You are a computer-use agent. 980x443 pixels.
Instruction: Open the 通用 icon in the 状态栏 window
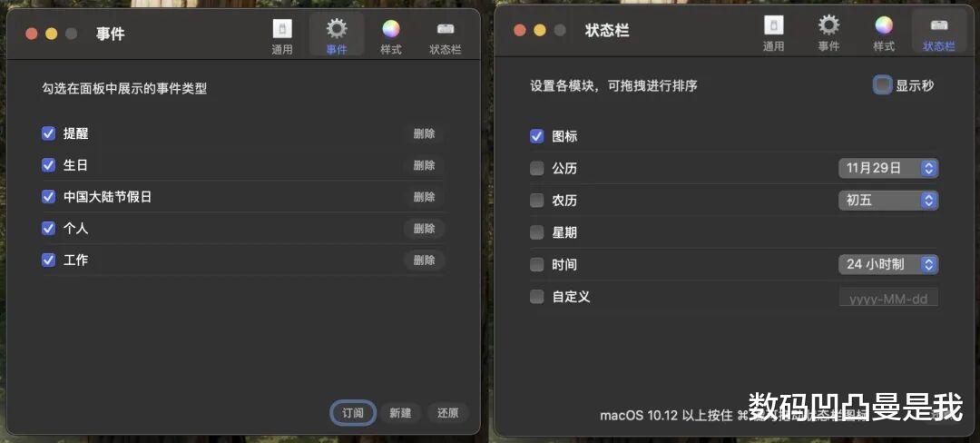pos(773,34)
